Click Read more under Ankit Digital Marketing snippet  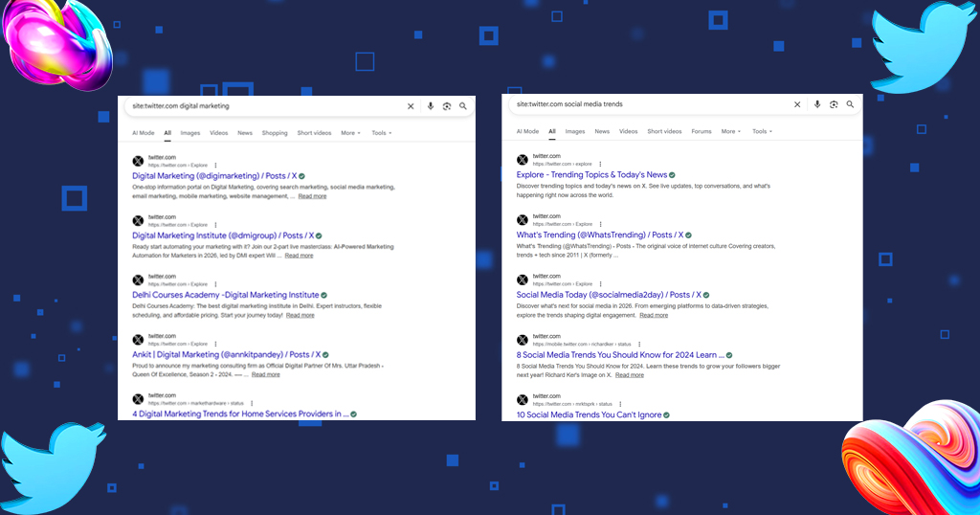pos(266,374)
